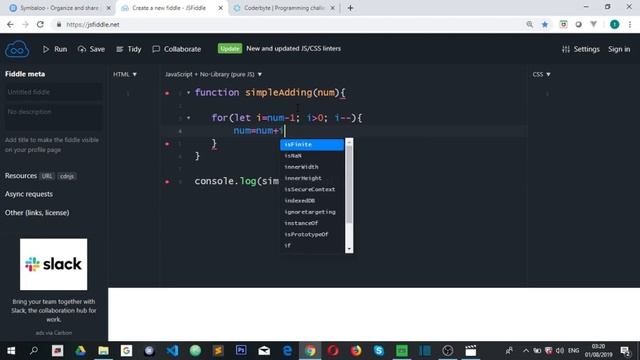Click the Untitled fiddle title field
Screen dimensions: 640x360
click(53, 92)
